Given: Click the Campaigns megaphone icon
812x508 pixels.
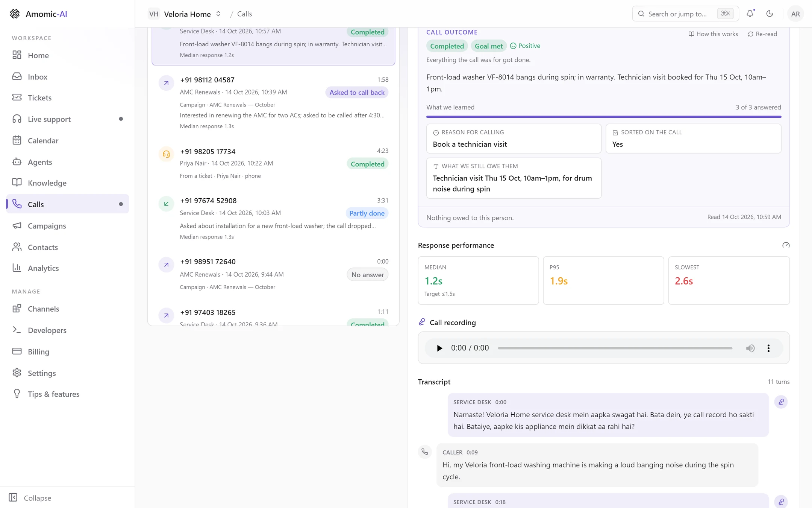Looking at the screenshot, I should (17, 225).
